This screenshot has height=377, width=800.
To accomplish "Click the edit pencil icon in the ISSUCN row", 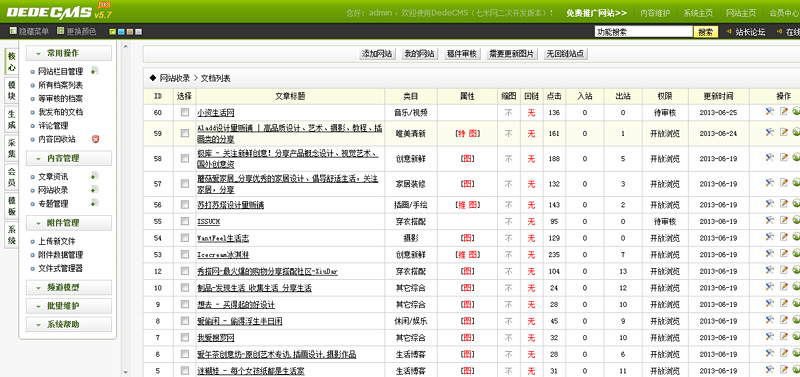I will (x=784, y=221).
